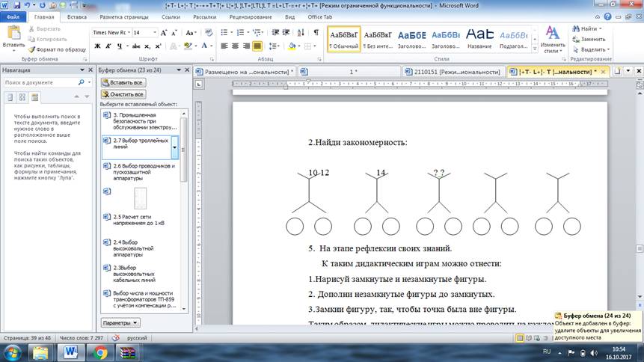The height and width of the screenshot is (362, 644).
Task: Toggle justified paragraph alignment button
Action: [257, 46]
